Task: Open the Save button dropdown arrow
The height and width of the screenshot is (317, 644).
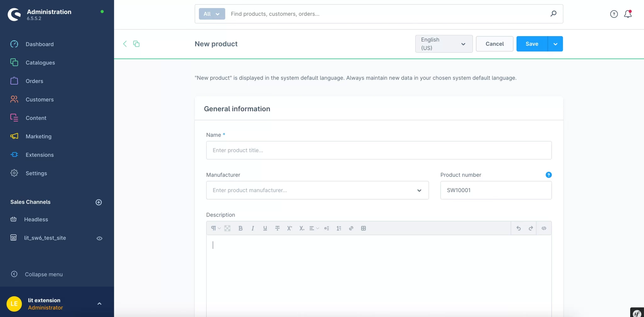Action: tap(555, 44)
